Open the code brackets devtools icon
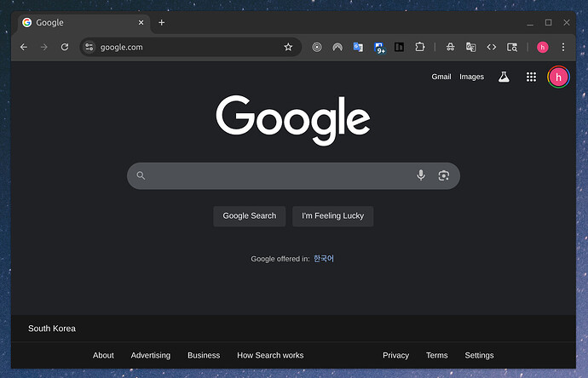This screenshot has width=588, height=378. pos(492,47)
